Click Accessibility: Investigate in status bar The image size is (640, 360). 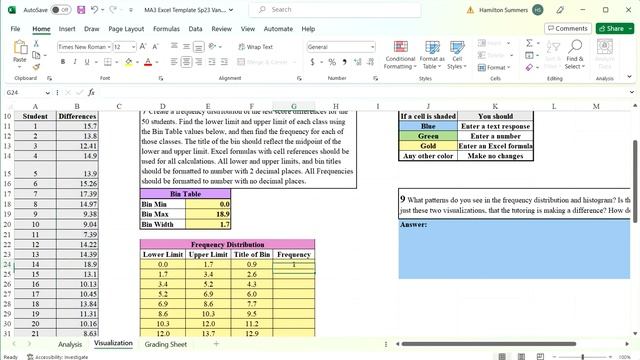pos(58,357)
